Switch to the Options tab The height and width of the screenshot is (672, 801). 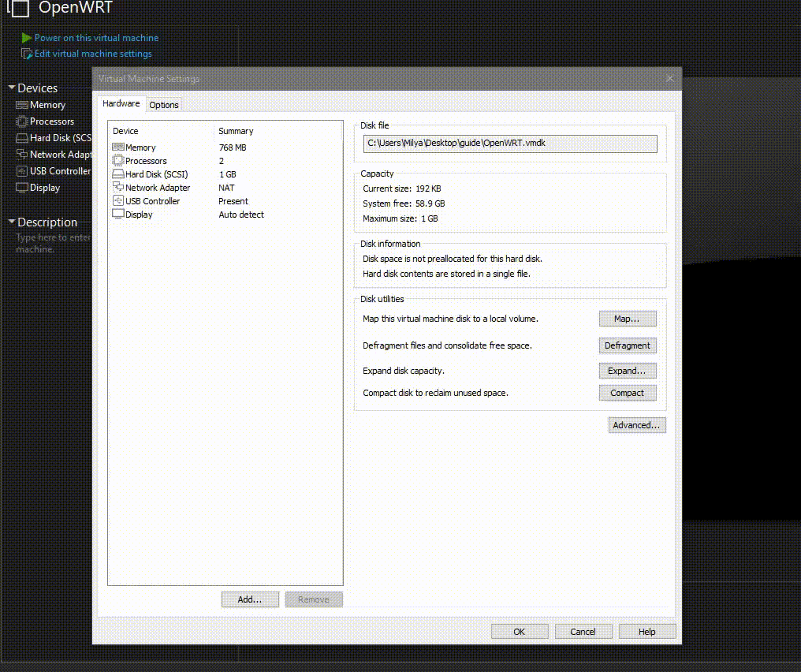[164, 105]
